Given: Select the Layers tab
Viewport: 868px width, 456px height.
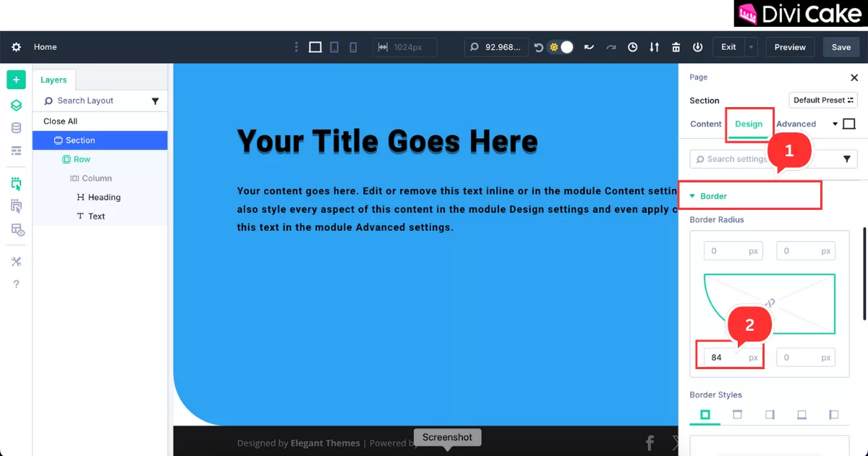Looking at the screenshot, I should pos(54,80).
